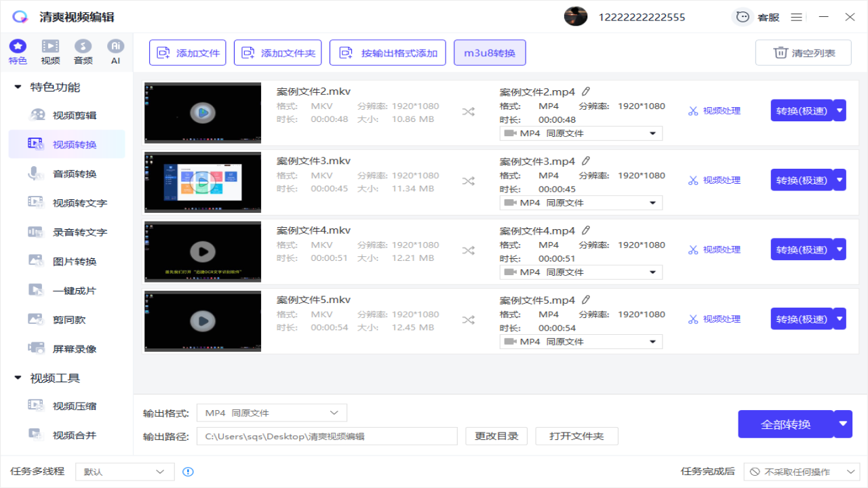Play the 案例文件2.mkv thumbnail preview
Viewport: 868px width, 488px height.
202,113
